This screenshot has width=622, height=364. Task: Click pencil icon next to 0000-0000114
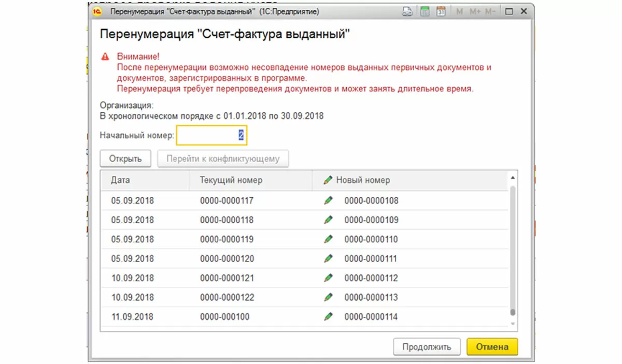[x=328, y=316]
